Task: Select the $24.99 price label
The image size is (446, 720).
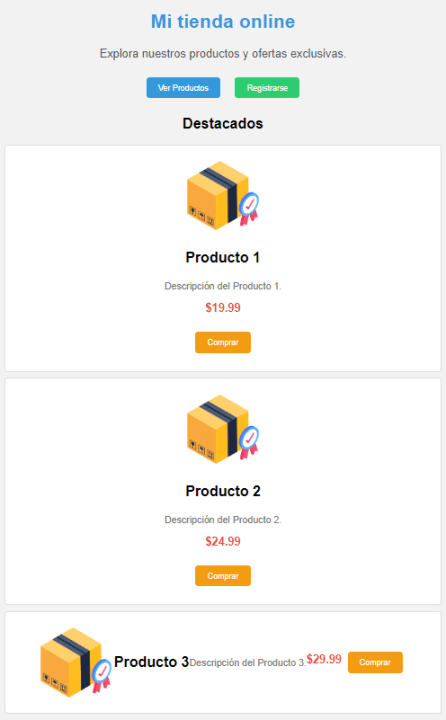Action: 223,541
